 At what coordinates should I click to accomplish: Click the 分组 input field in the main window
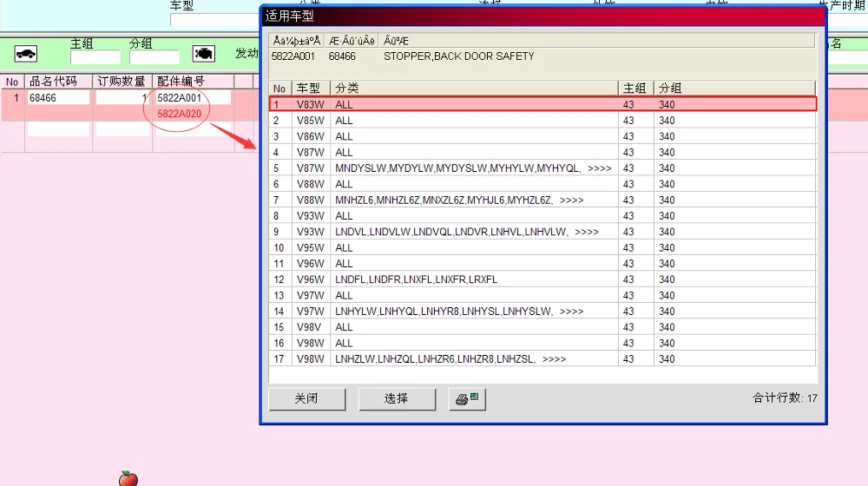pyautogui.click(x=155, y=57)
